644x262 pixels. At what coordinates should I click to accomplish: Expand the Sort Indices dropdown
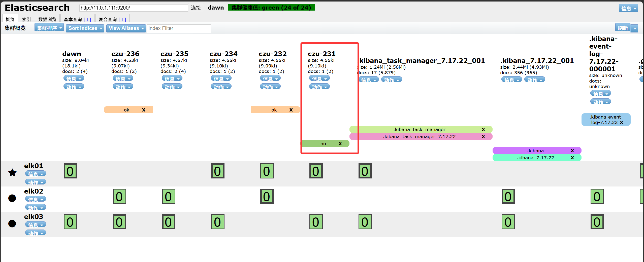tap(85, 28)
